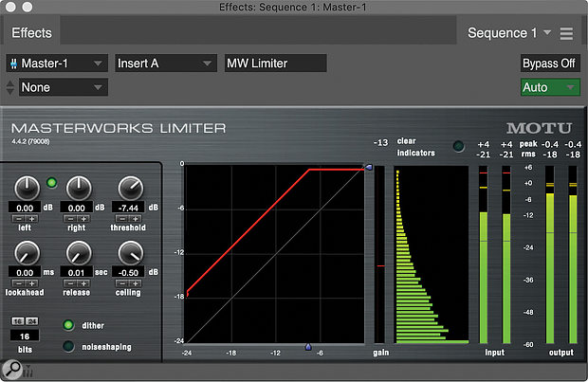Click the ceiling knob
The width and height of the screenshot is (588, 382).
pos(130,253)
